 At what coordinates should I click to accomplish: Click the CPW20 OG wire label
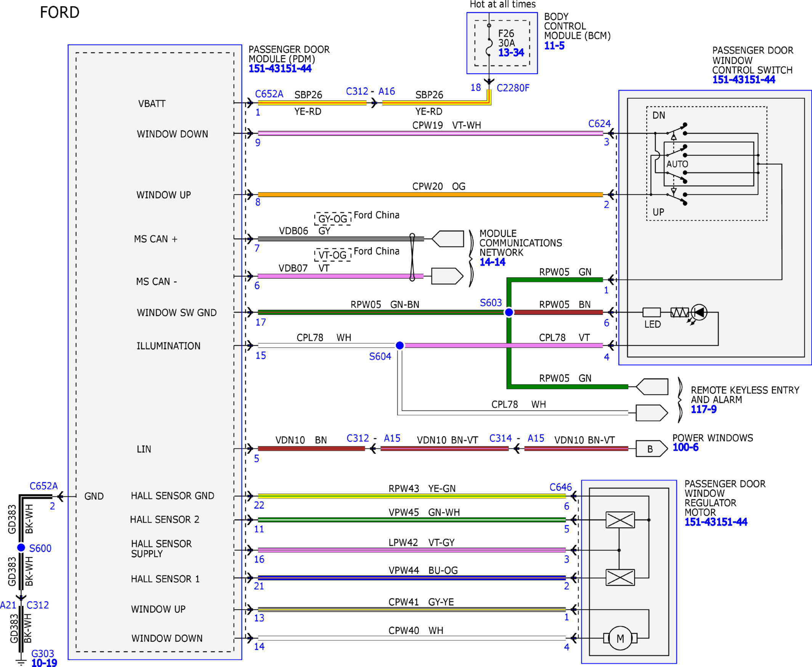[439, 187]
